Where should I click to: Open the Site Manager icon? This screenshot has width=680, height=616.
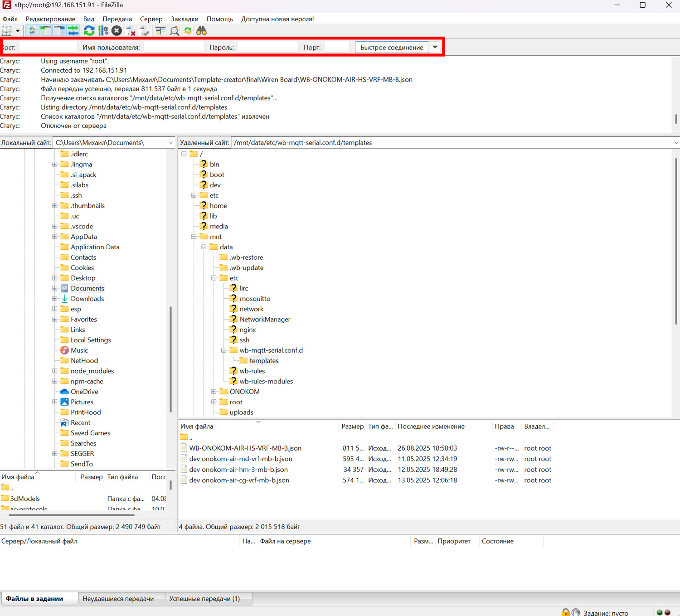[x=6, y=31]
